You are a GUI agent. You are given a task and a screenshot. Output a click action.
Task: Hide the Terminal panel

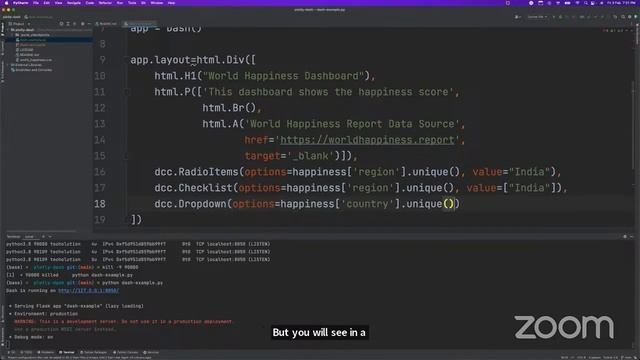(x=631, y=237)
